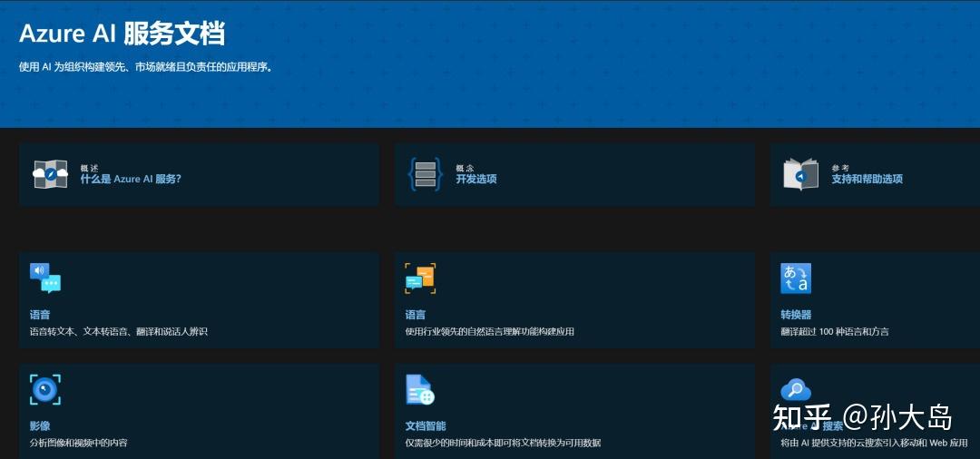Click the text 仅需很少的时间和成本即可将文档转换为可用数据
This screenshot has width=980, height=459.
[503, 443]
